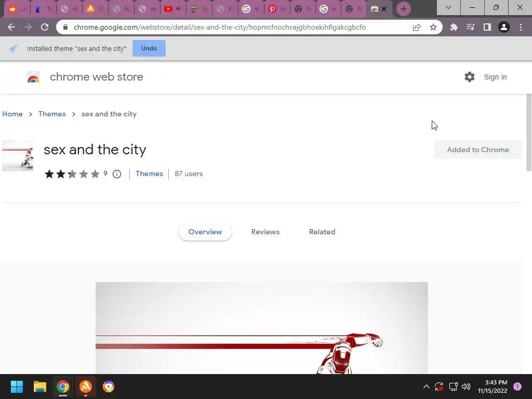Open Avast Secure Browser taskbar icon

pyautogui.click(x=108, y=387)
